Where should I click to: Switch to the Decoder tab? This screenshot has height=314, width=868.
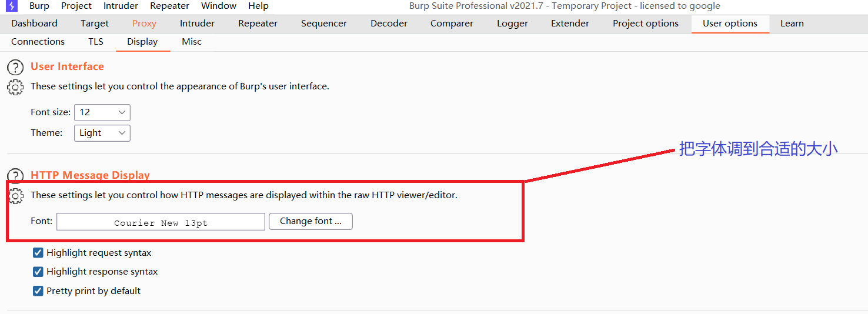[x=389, y=24]
